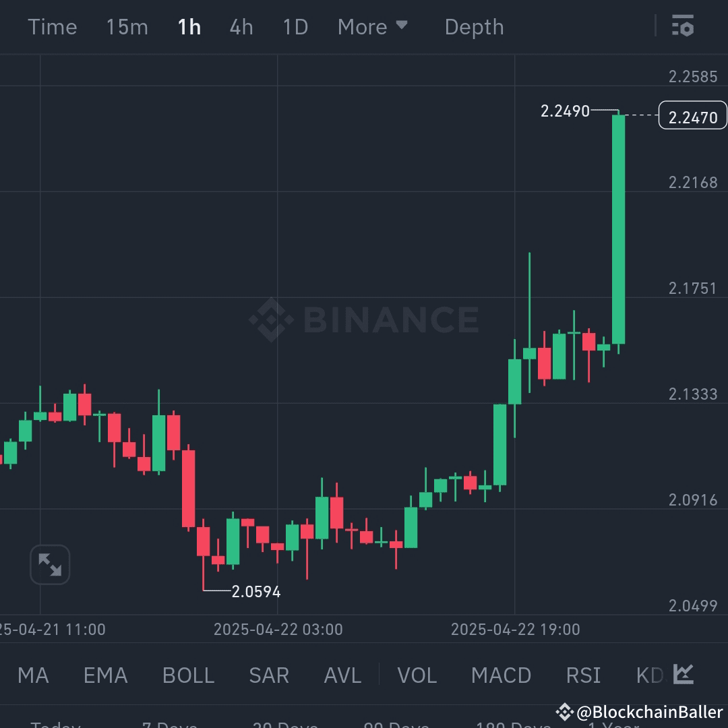Enable the VOL indicator
The width and height of the screenshot is (728, 728).
tap(417, 675)
